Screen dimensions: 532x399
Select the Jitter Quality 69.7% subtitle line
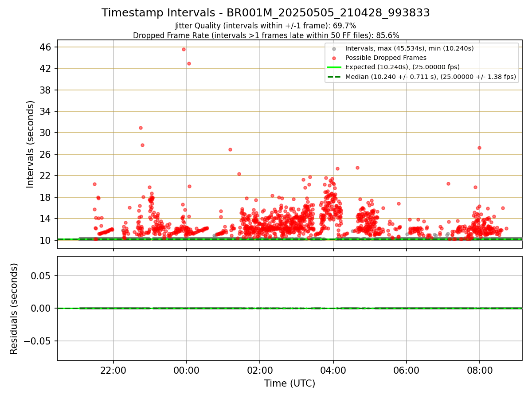pos(266,26)
